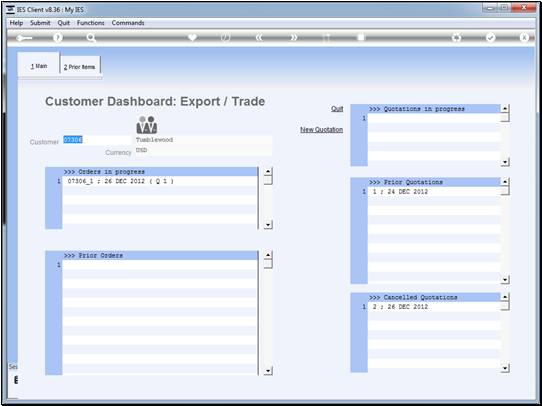Open help via the question mark icon
Image resolution: width=542 pixels, height=406 pixels.
58,38
